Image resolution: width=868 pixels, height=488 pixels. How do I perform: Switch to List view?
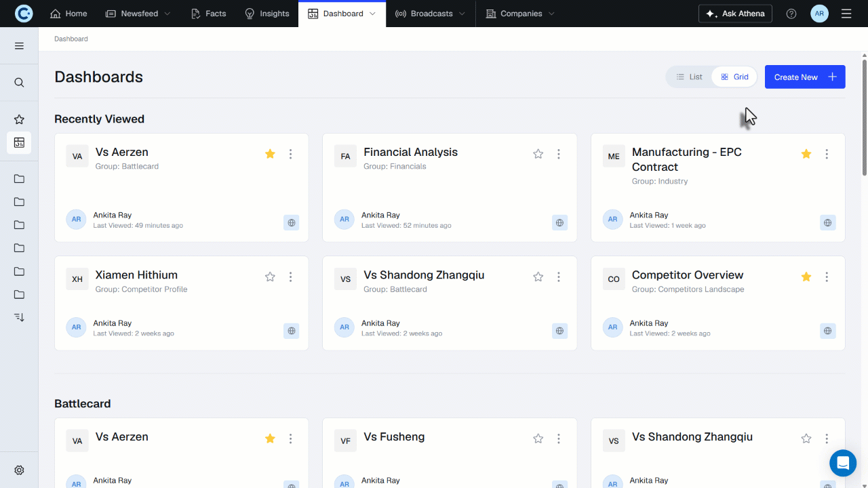point(689,77)
